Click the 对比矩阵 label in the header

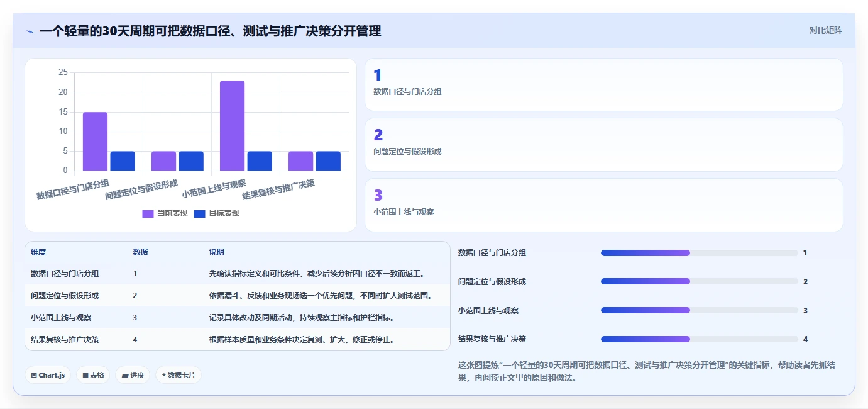click(x=825, y=30)
